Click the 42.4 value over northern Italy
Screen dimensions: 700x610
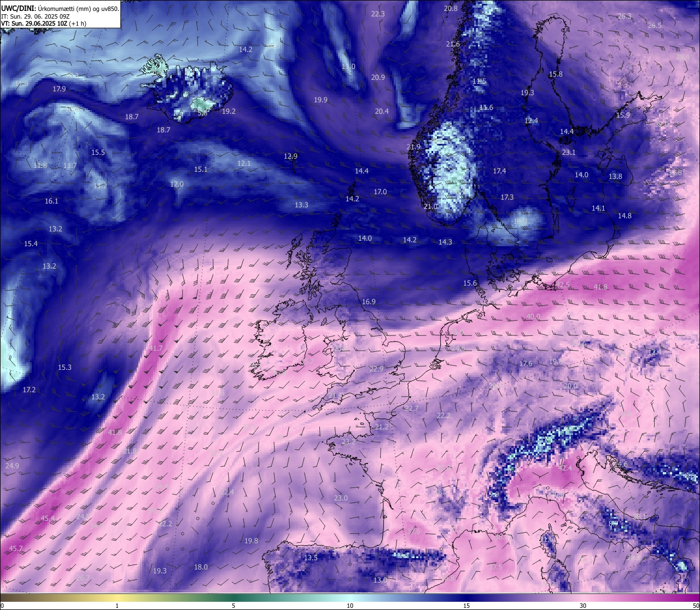tap(565, 468)
